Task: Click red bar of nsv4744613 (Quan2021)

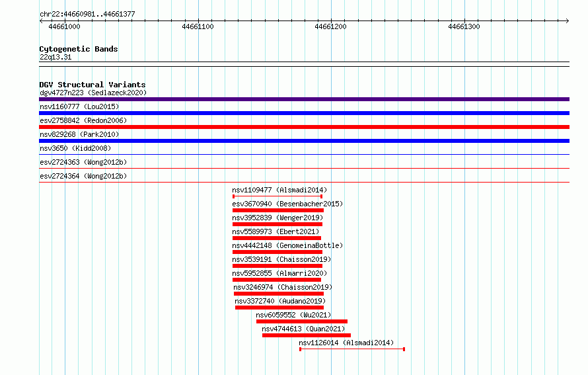Action: pyautogui.click(x=307, y=335)
